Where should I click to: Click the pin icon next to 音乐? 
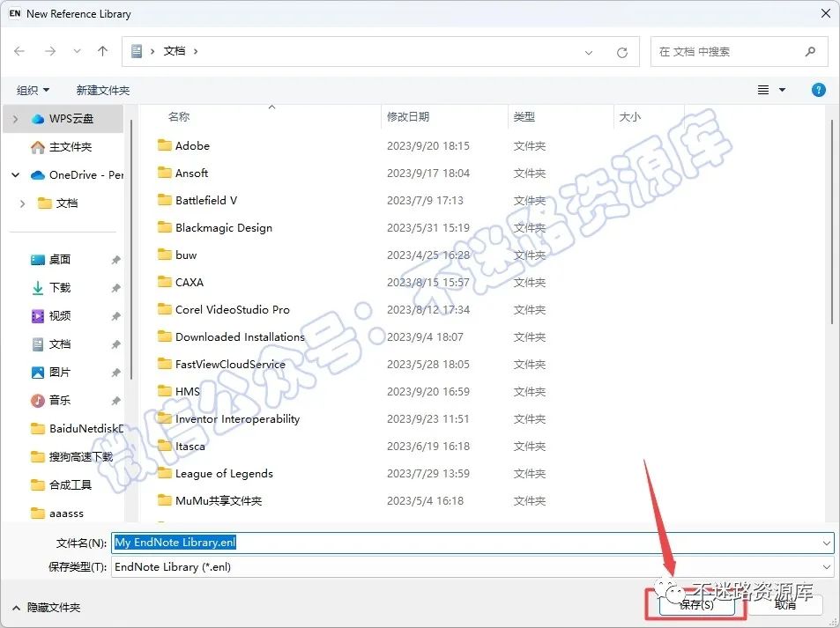115,401
